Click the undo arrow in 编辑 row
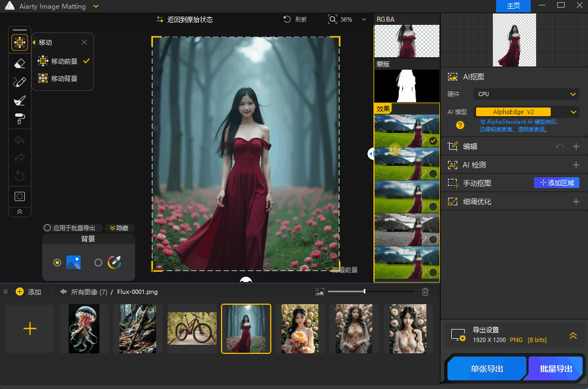Image resolution: width=588 pixels, height=389 pixels. click(560, 146)
